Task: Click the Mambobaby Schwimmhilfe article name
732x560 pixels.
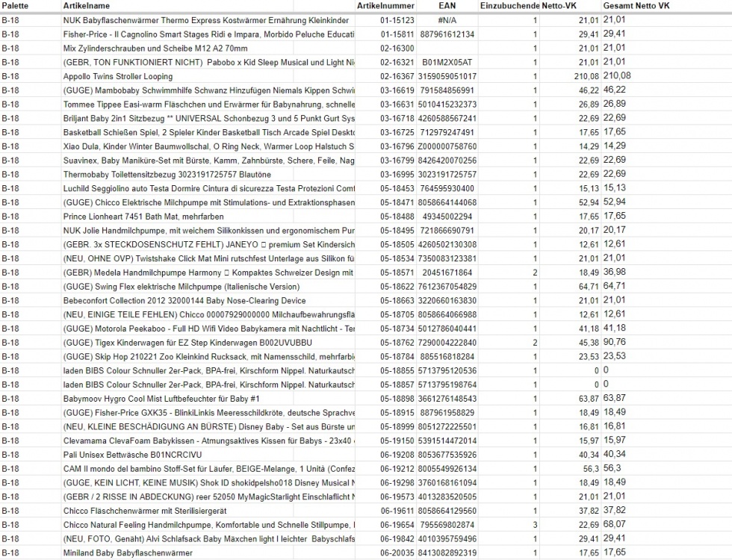Action: [208, 90]
